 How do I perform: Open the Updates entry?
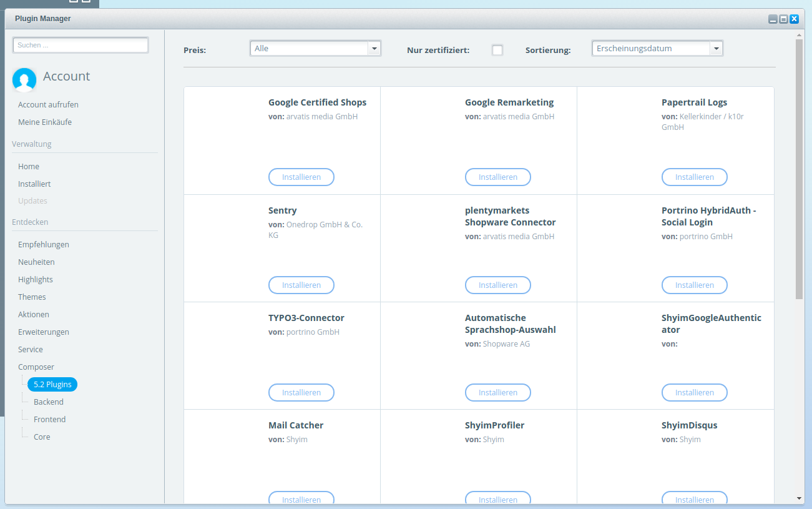pos(32,200)
